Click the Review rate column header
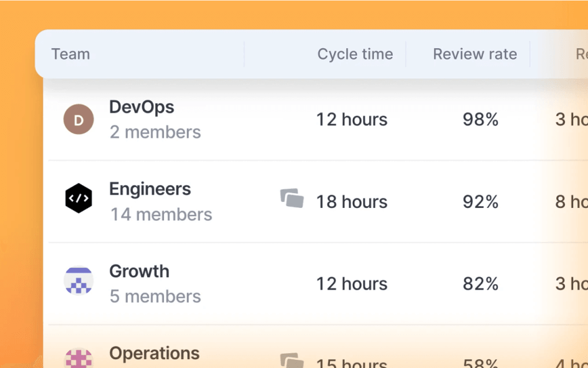 pos(475,54)
